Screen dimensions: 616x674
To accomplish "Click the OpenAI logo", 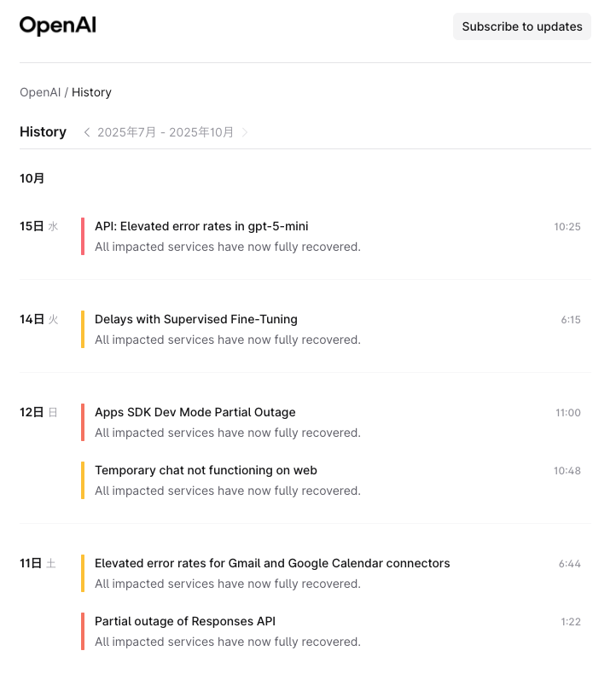I will coord(58,26).
